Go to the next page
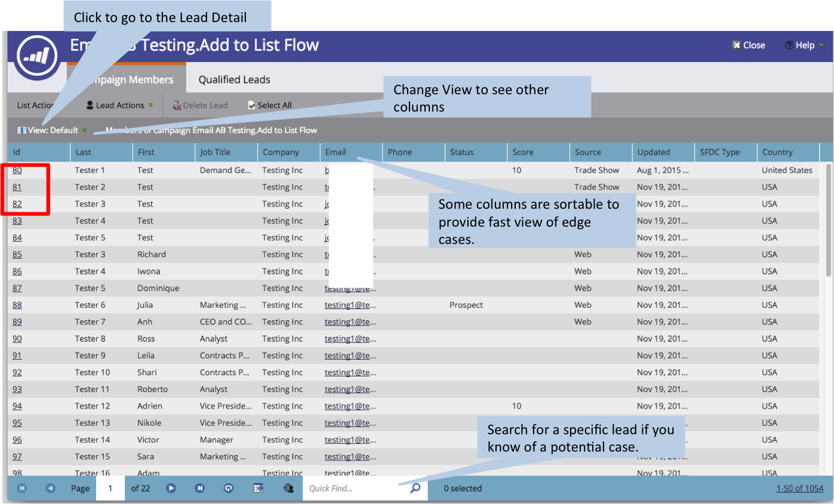Screen dimensions: 834x504 171,488
